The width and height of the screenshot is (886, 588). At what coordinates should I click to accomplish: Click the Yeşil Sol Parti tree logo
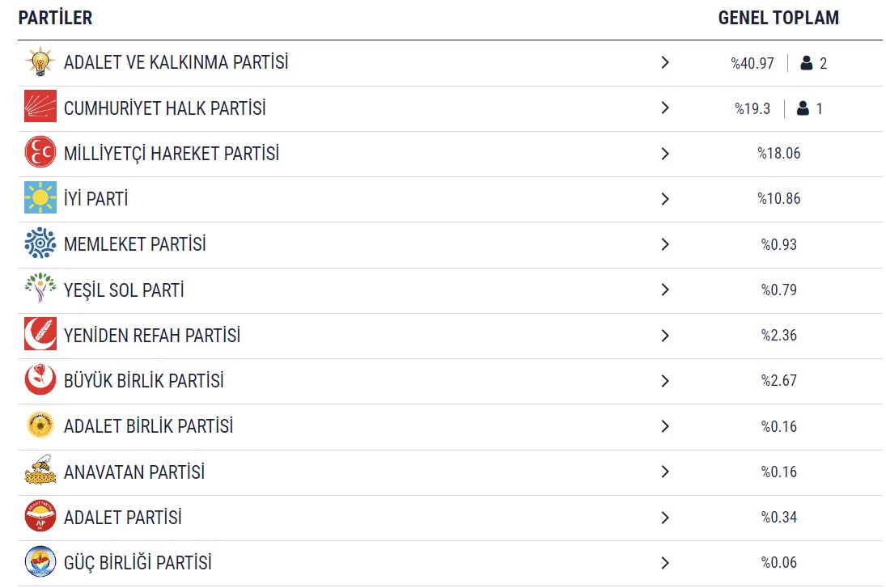pos(40,289)
